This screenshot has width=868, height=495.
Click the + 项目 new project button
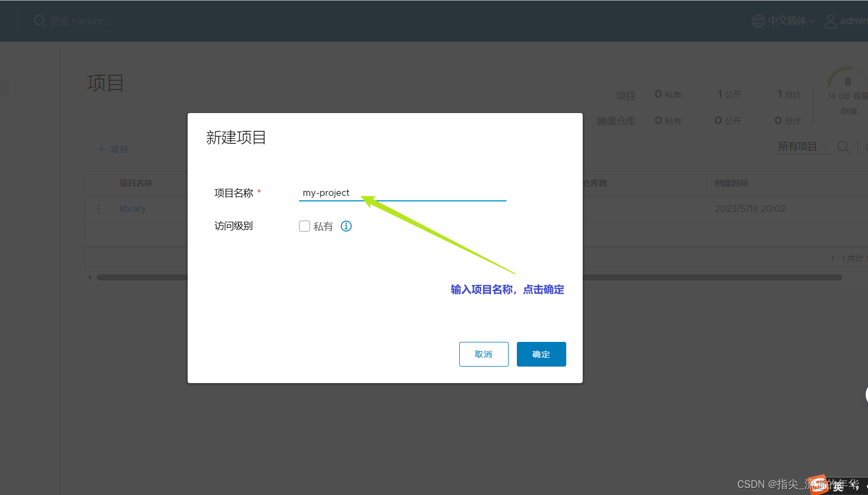click(112, 149)
